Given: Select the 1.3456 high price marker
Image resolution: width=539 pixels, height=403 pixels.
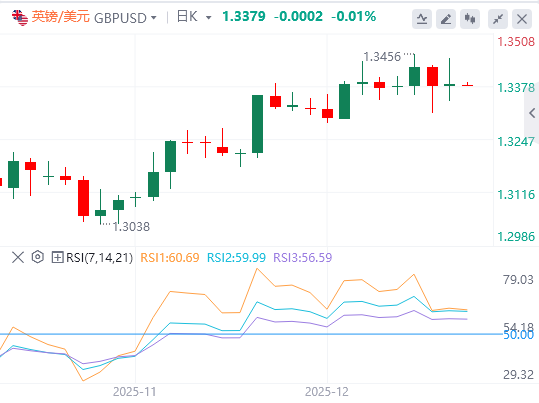Looking at the screenshot, I should click(382, 57).
